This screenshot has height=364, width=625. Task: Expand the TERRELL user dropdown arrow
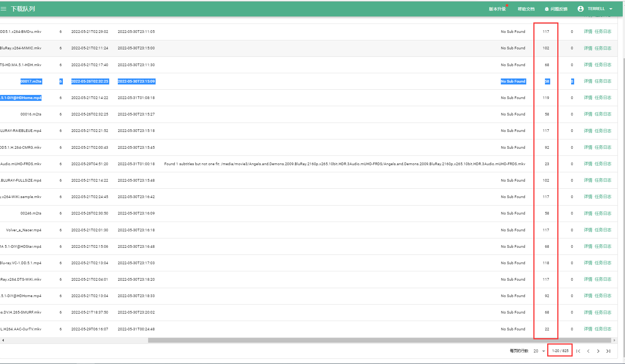pos(611,9)
